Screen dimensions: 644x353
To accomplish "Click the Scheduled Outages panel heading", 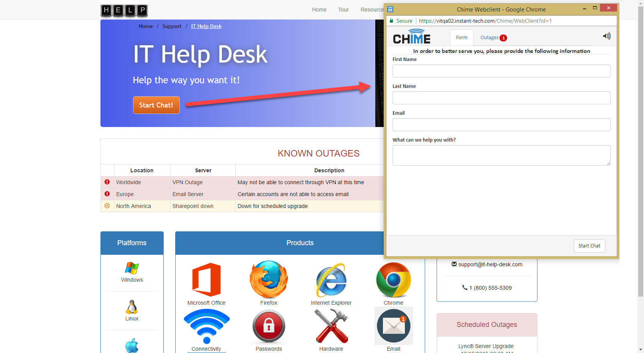I will pos(487,325).
